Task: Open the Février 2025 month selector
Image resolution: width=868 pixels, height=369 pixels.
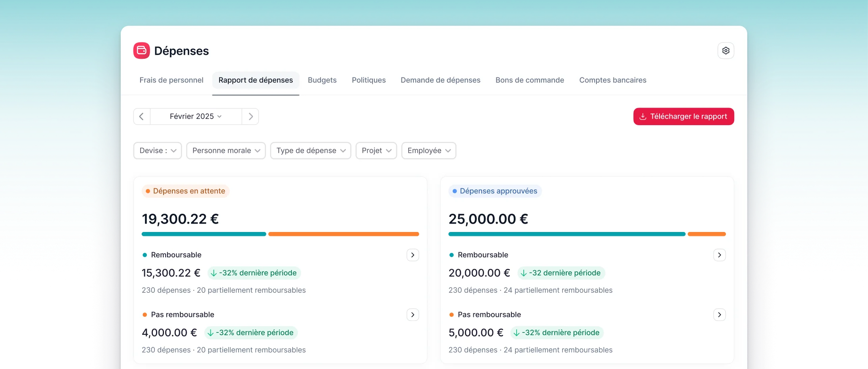Action: point(196,116)
